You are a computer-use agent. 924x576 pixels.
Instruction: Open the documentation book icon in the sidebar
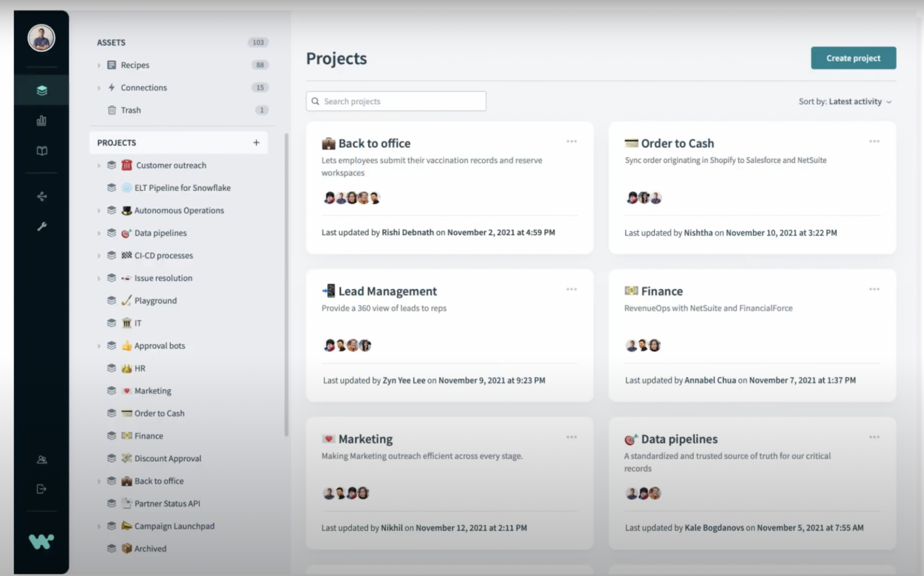point(41,151)
